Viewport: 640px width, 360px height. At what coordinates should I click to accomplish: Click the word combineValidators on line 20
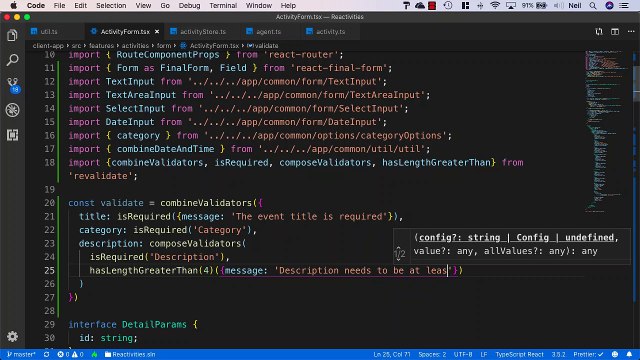(x=206, y=203)
